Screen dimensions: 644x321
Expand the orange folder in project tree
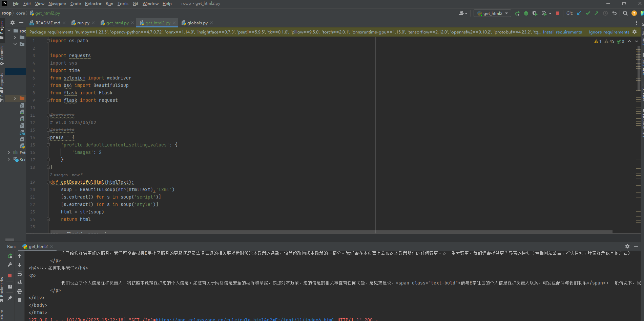[15, 98]
